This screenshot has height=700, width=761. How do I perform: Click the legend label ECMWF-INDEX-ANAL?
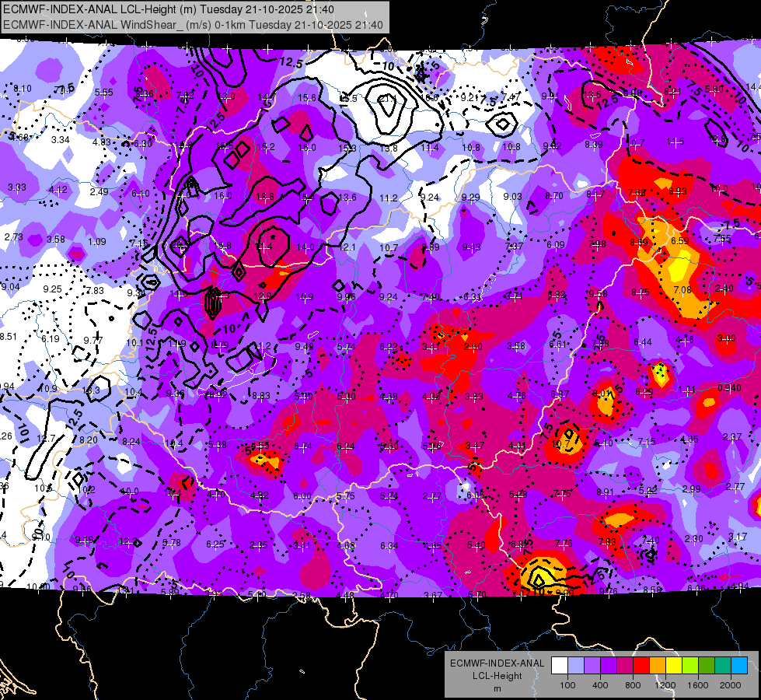pyautogui.click(x=497, y=663)
